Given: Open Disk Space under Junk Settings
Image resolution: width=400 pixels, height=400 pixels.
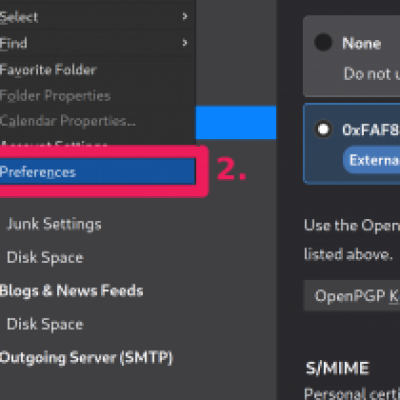Looking at the screenshot, I should pyautogui.click(x=45, y=258).
